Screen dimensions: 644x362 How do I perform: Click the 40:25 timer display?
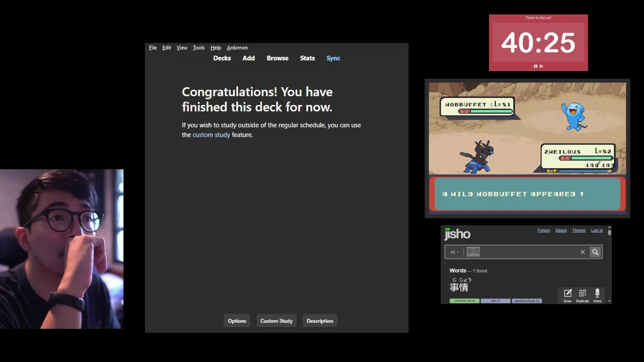pos(538,43)
